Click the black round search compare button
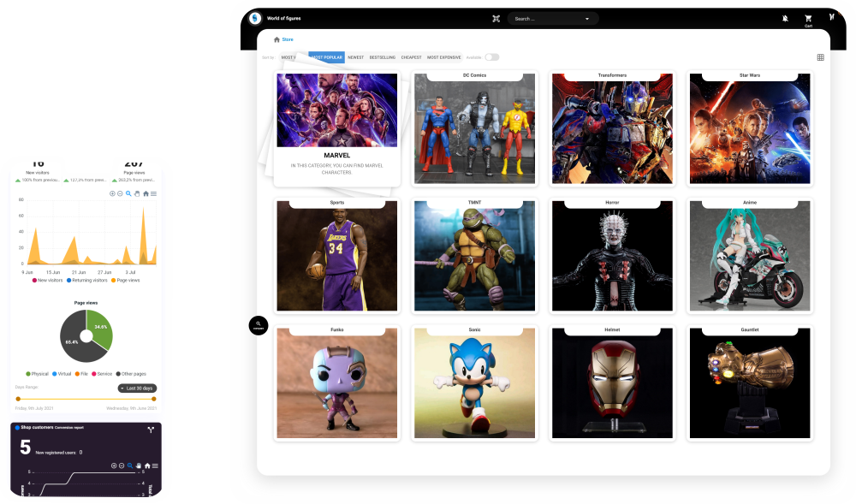Viewport: 856px width, 504px height. pos(259,326)
